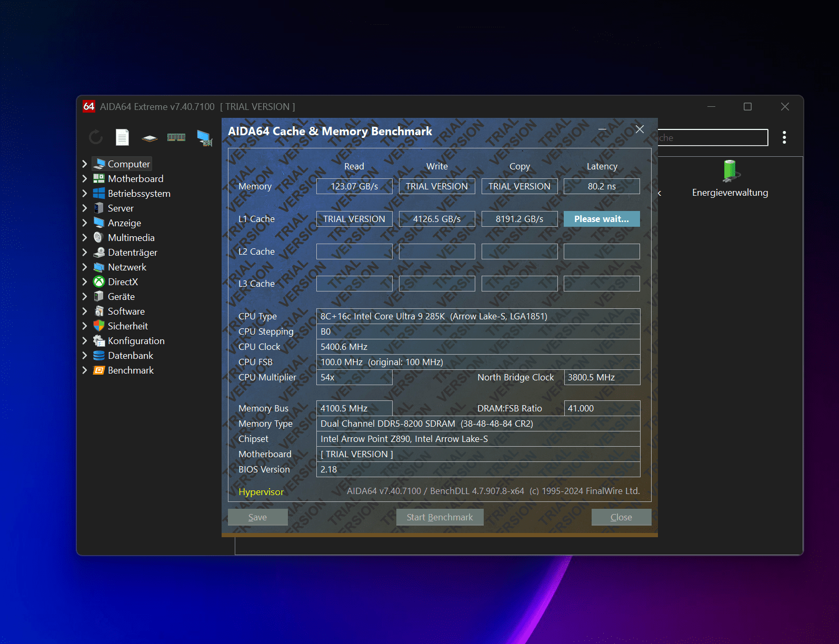Click the Please wait... L1 latency cell
Screen dimensions: 839x644
[x=602, y=219]
